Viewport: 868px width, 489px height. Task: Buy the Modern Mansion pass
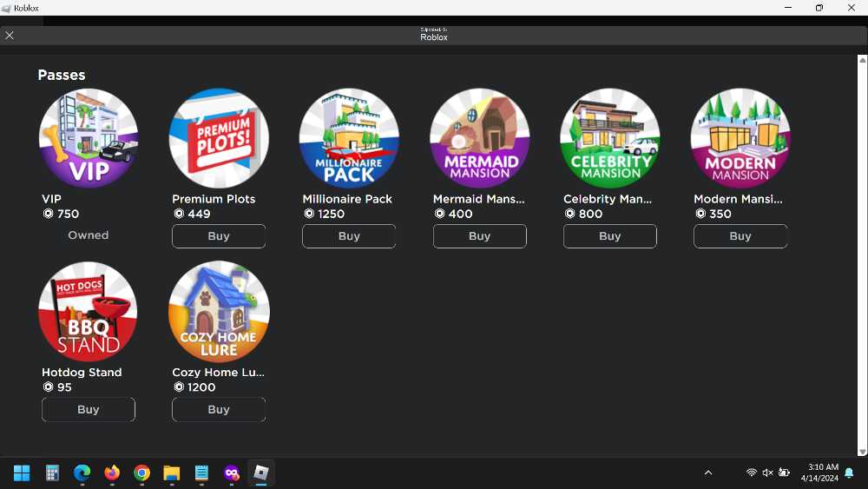point(740,236)
